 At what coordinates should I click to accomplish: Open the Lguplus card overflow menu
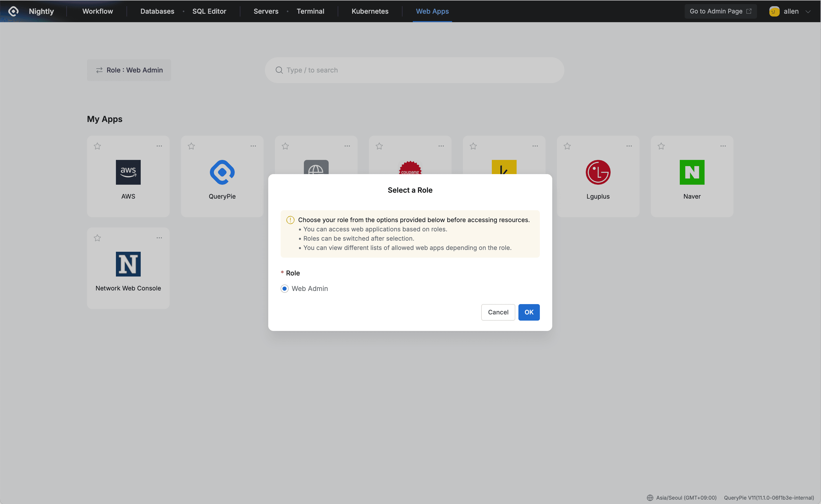629,146
